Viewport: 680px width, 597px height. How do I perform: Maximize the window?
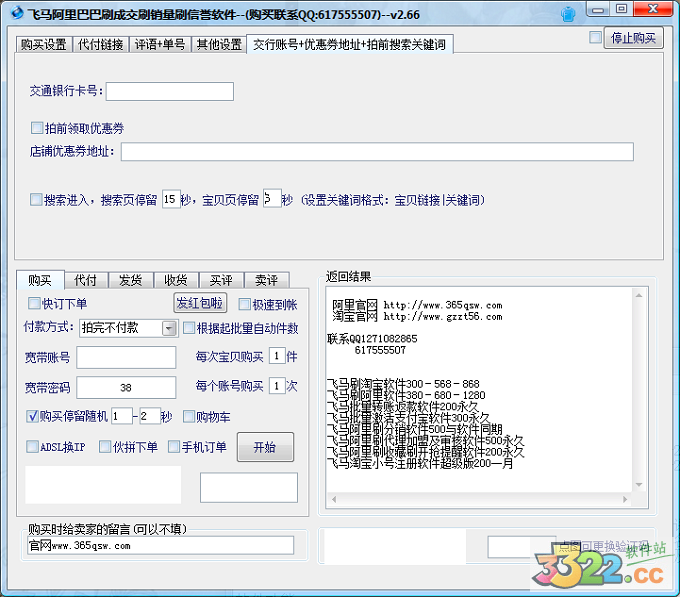coord(621,9)
